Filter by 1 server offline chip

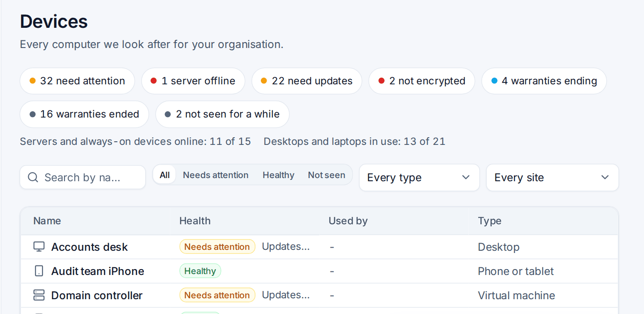193,81
